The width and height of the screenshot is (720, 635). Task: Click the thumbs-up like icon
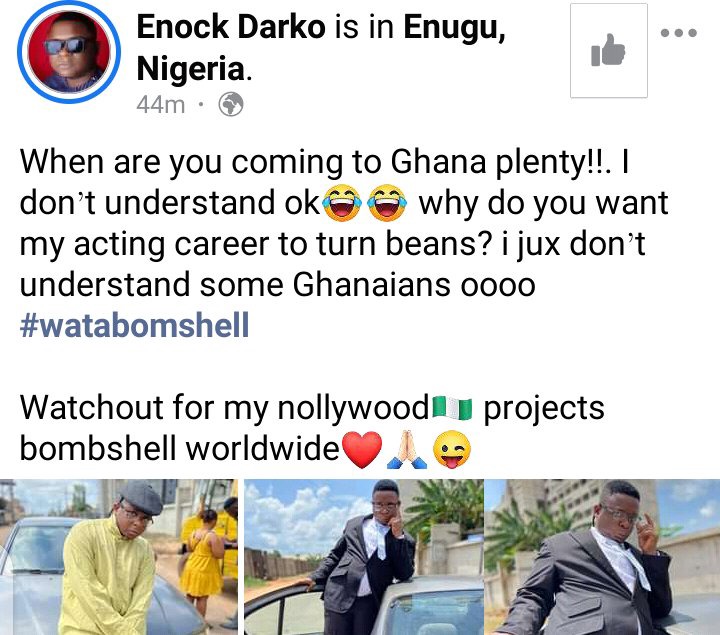coord(608,50)
